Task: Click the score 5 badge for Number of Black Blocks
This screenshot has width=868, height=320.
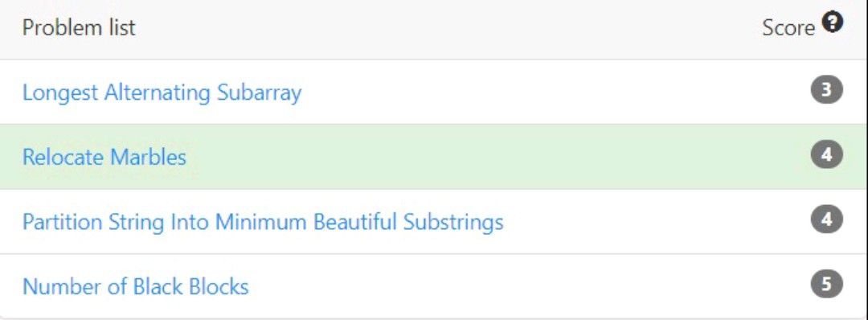Action: click(826, 285)
